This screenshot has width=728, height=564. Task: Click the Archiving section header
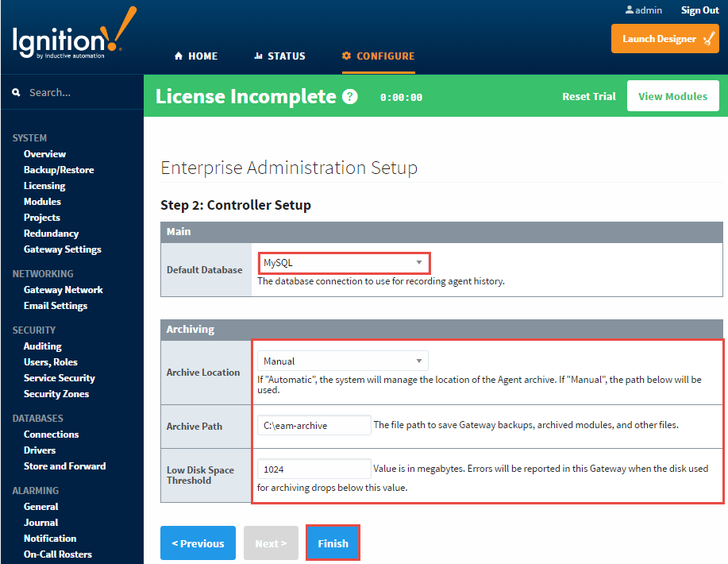click(x=441, y=330)
